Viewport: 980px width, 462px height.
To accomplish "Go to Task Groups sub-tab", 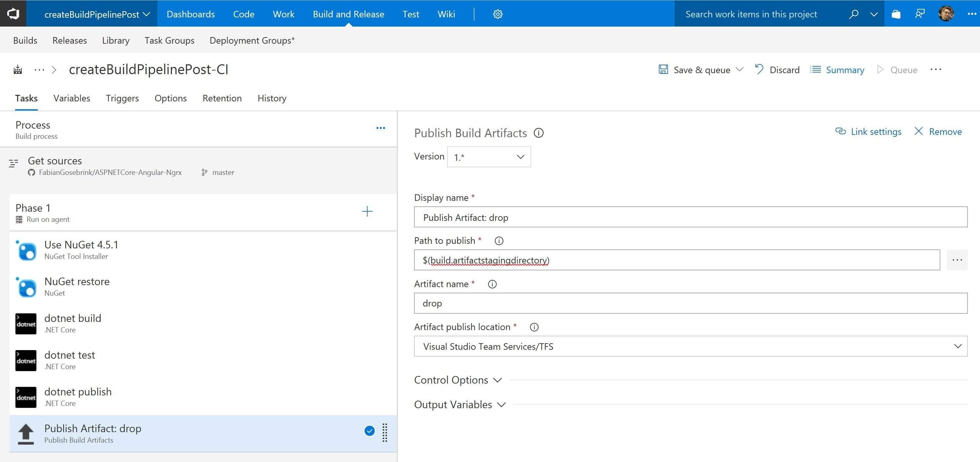I will (169, 40).
